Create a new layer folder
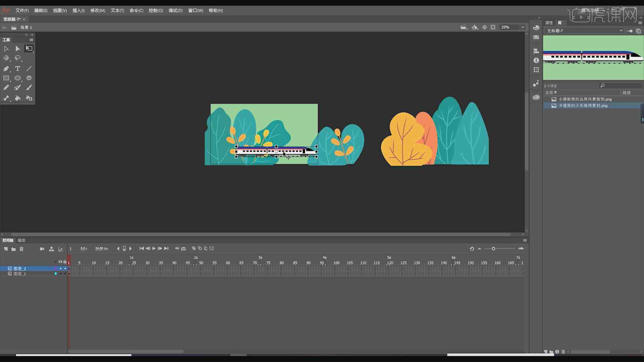Screen dimensions: 644x362 tap(13, 249)
